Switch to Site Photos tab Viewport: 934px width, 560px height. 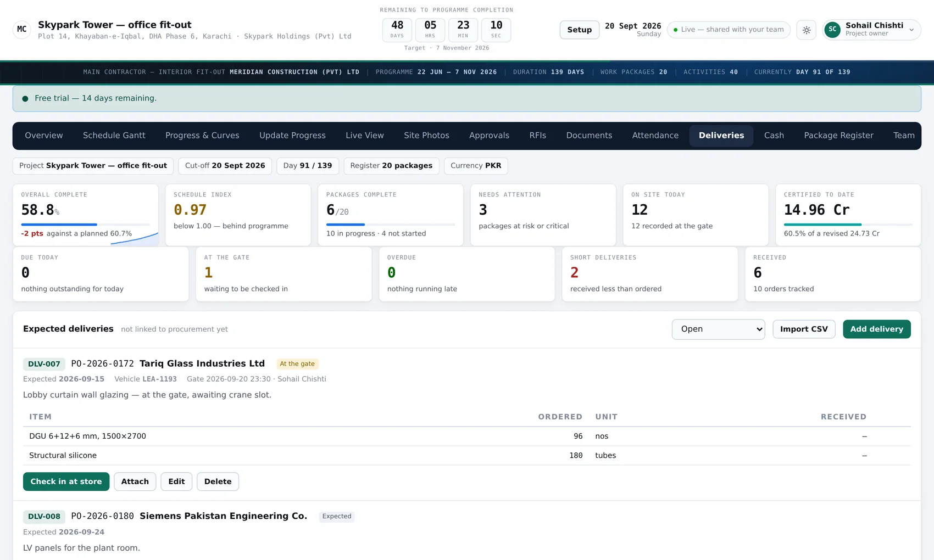pyautogui.click(x=426, y=136)
